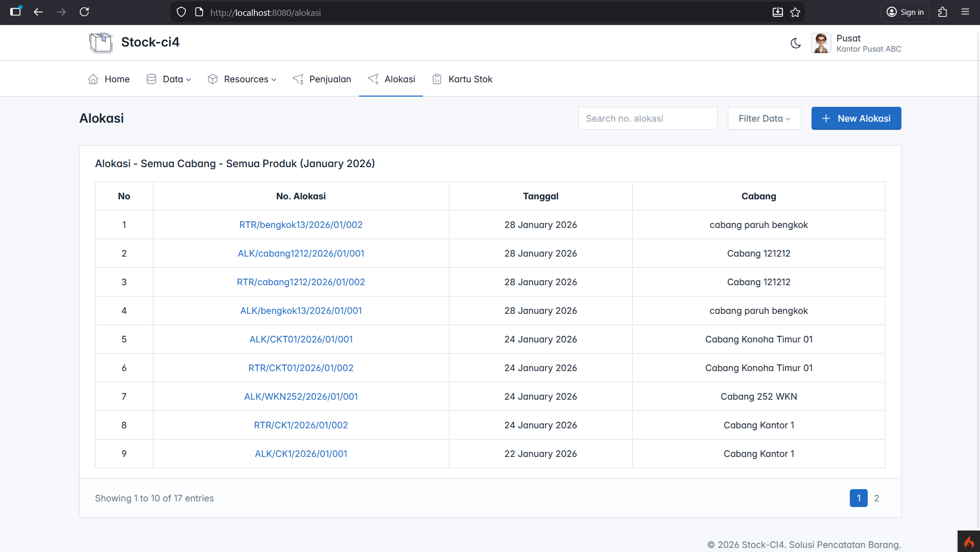Click the page info icon beside the URL

pyautogui.click(x=199, y=12)
